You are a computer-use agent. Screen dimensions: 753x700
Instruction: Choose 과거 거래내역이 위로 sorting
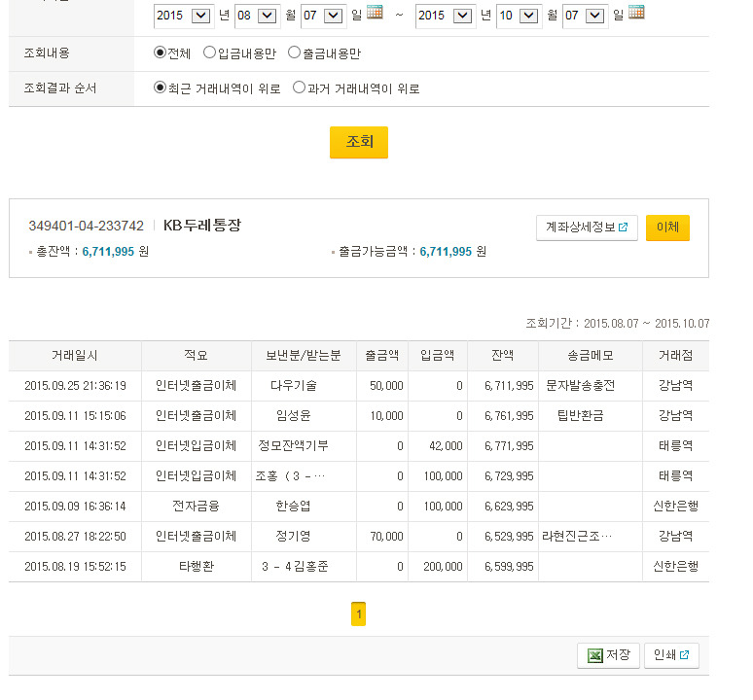pos(299,87)
